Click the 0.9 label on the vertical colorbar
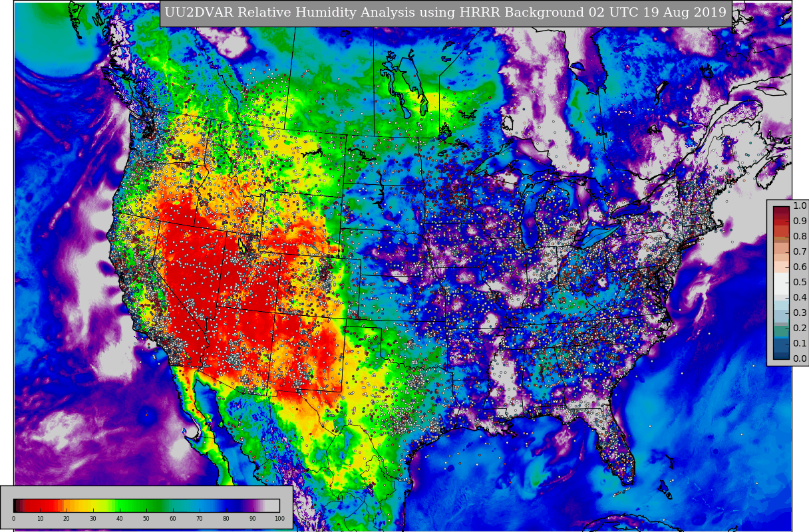This screenshot has width=809, height=532. [x=800, y=221]
